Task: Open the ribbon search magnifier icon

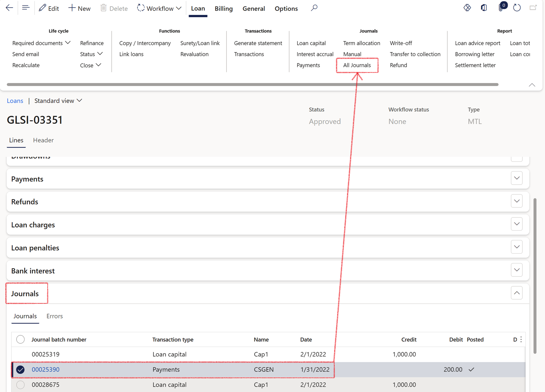Action: pos(314,8)
